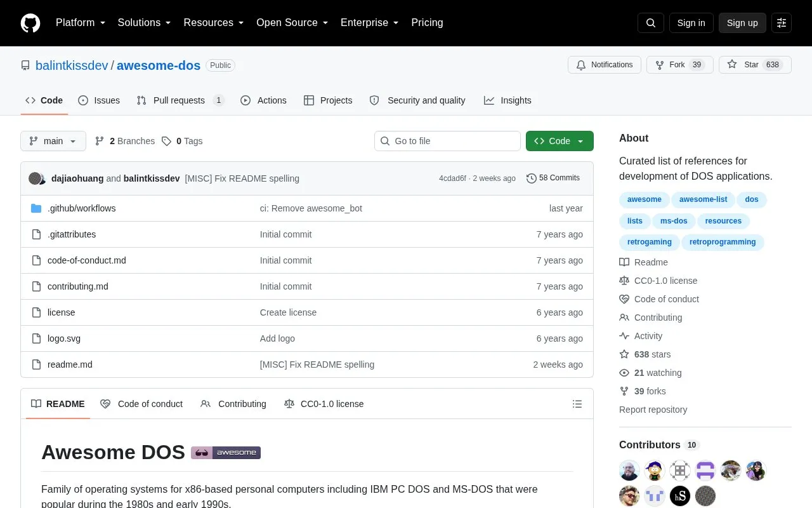Go to the GitHub homepage logo

30,23
